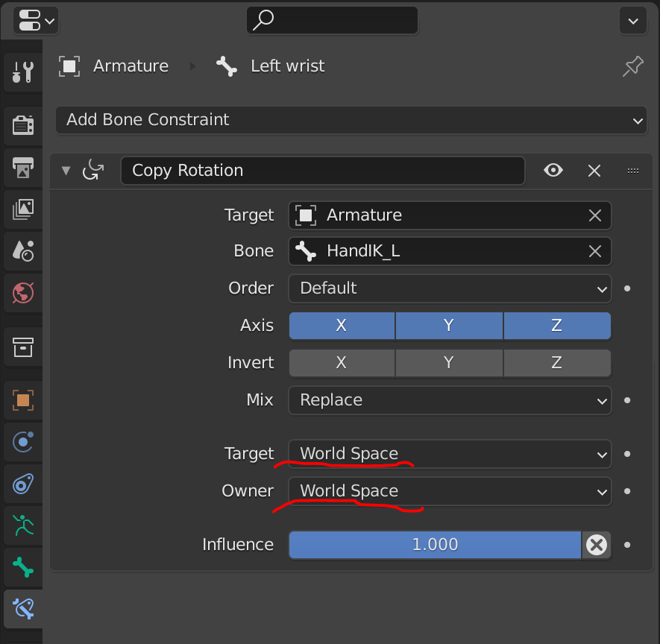This screenshot has width=660, height=644.
Task: Open the Bone properties tab
Action: 22,567
